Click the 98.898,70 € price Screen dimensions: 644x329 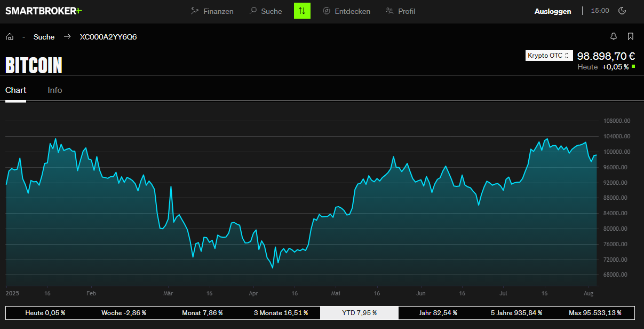pyautogui.click(x=606, y=56)
